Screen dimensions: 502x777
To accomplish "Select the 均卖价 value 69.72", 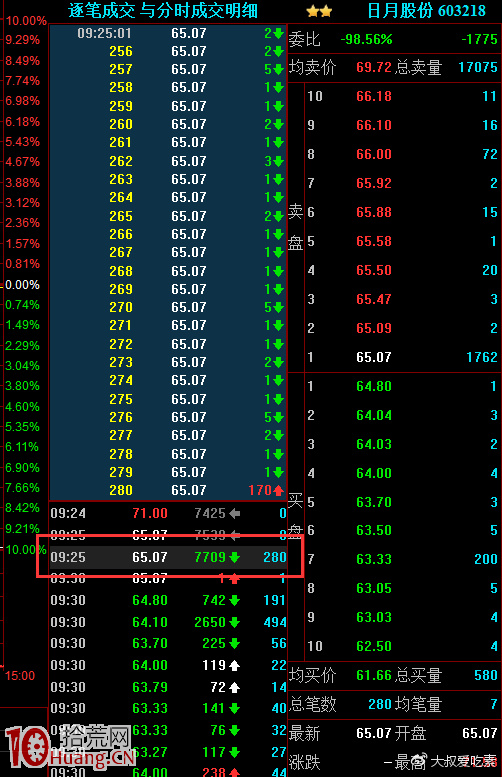I will (x=374, y=67).
